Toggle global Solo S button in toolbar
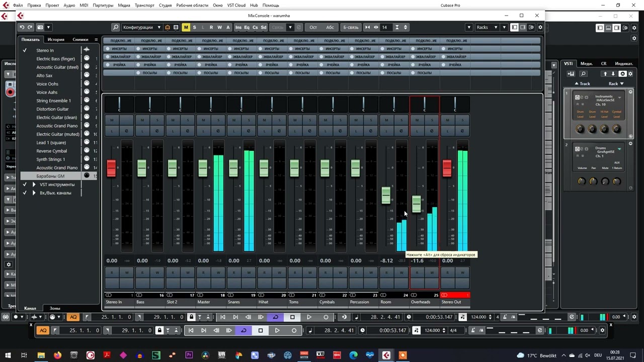This screenshot has height=362, width=644. (x=194, y=27)
